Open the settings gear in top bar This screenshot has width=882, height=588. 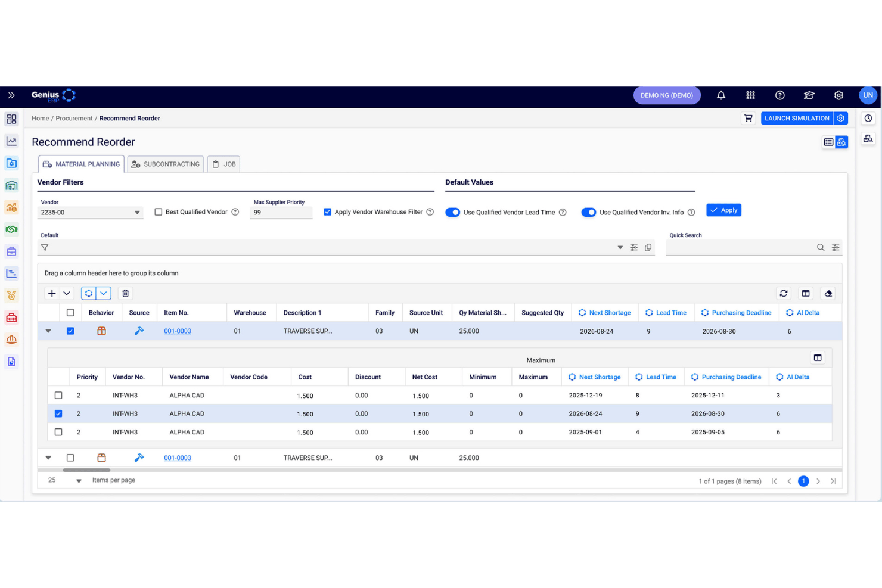[x=838, y=95]
